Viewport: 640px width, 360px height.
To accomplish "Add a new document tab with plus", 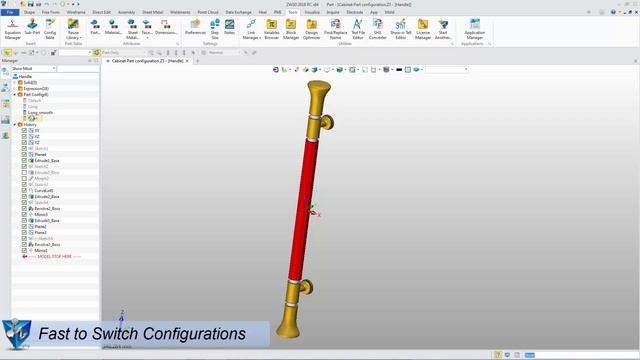I will point(197,61).
